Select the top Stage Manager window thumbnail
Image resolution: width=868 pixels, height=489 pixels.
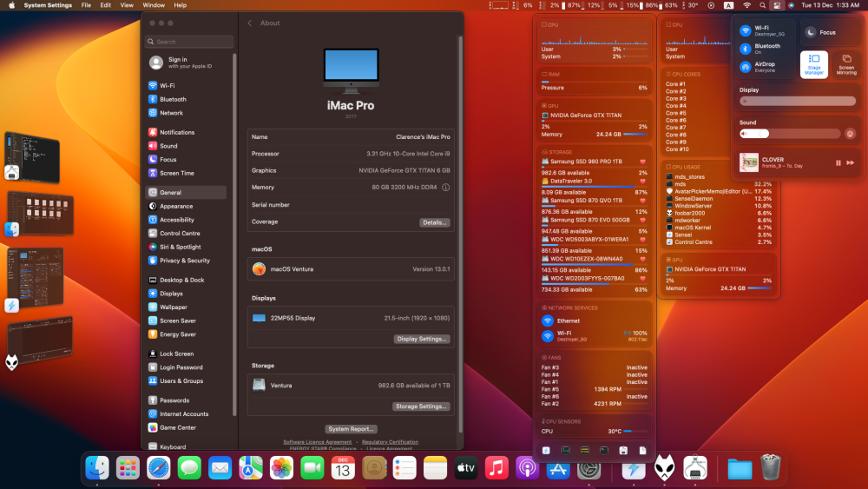point(33,157)
